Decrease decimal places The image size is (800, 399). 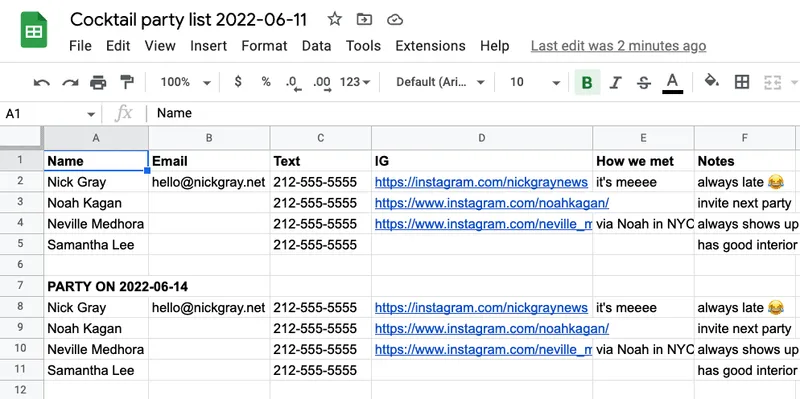293,83
